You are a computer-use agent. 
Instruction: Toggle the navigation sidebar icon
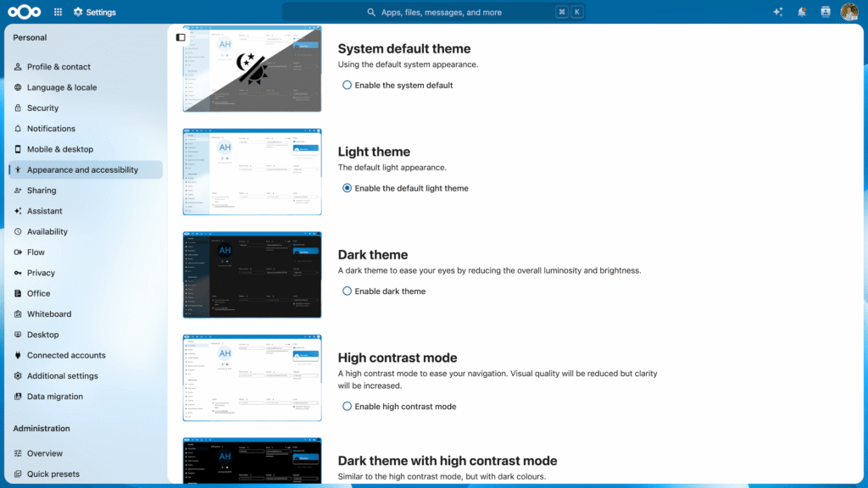click(x=181, y=37)
